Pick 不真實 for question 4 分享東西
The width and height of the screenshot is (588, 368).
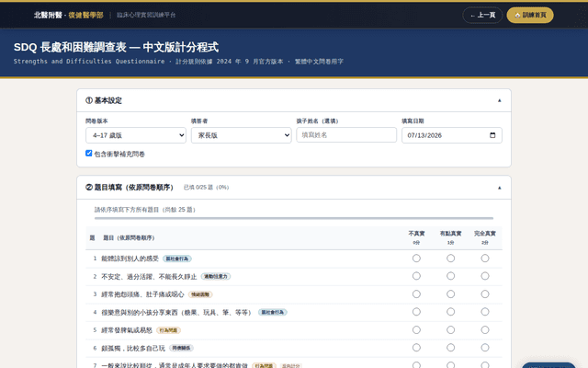[x=416, y=312]
